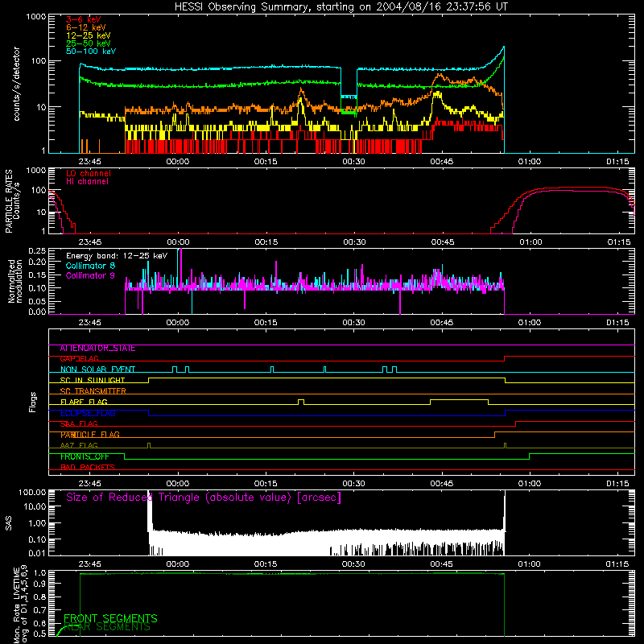Click the 23:45 tick under the SAS plot

(x=89, y=564)
